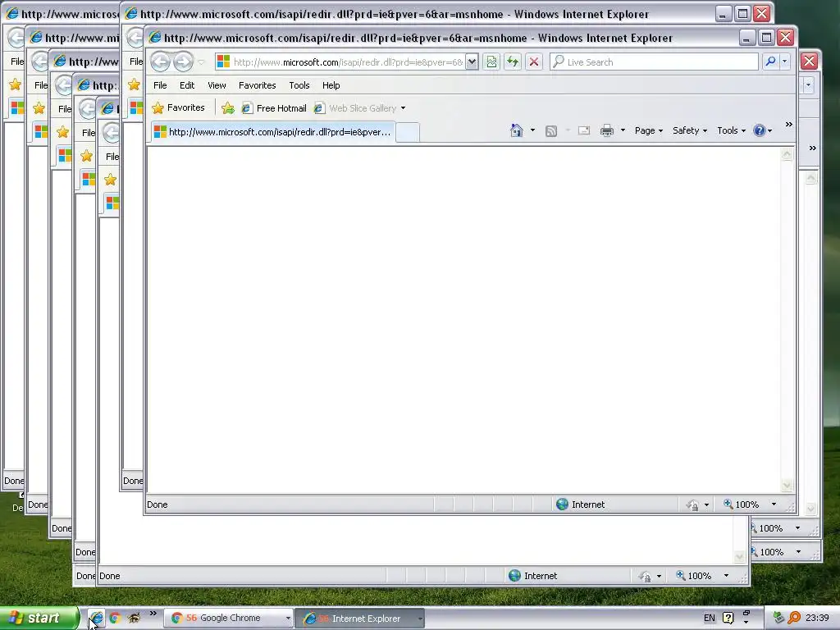The height and width of the screenshot is (630, 840).
Task: Open the Help menu
Action: click(x=331, y=85)
